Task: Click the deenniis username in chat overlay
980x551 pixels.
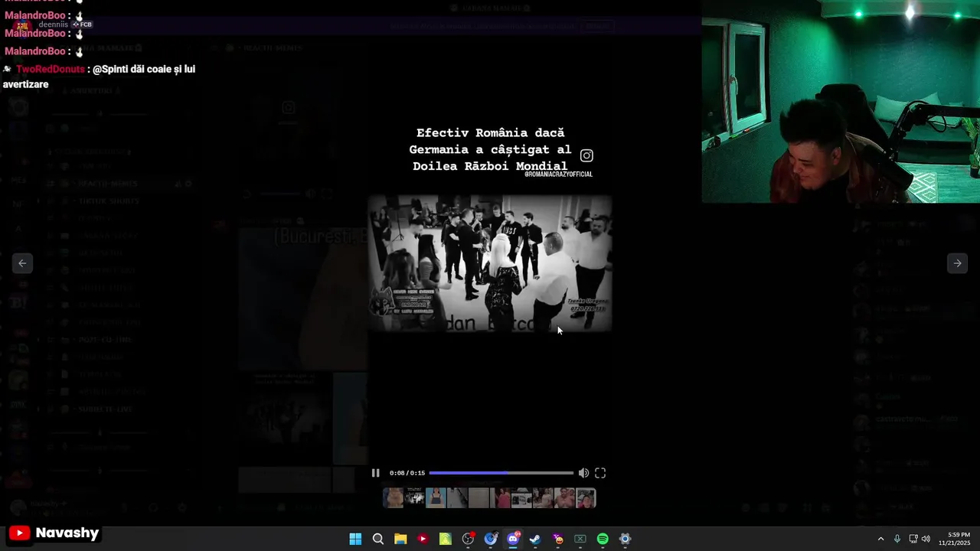Action: pyautogui.click(x=54, y=24)
